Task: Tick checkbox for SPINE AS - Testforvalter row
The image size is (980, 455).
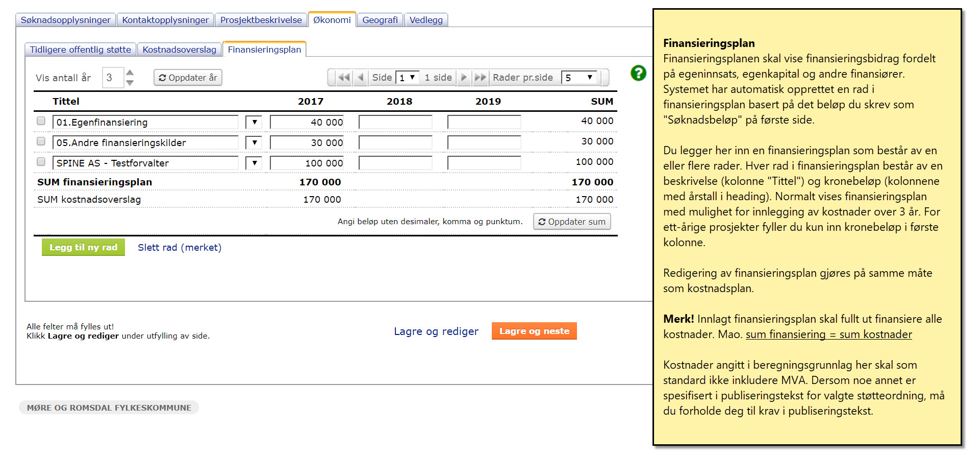Action: [x=41, y=162]
